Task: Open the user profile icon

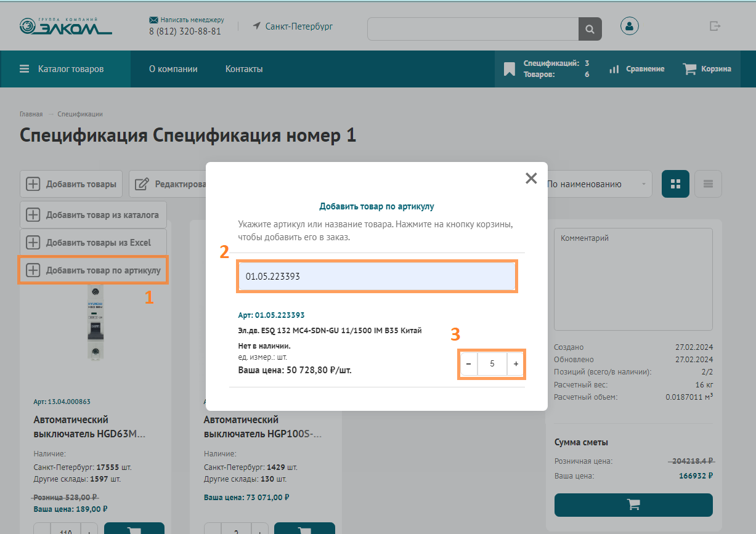Action: tap(629, 26)
